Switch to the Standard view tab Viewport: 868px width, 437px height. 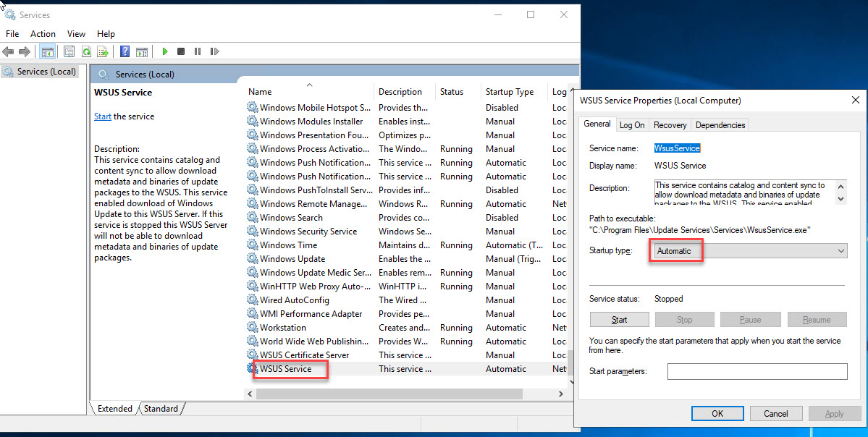pyautogui.click(x=161, y=409)
